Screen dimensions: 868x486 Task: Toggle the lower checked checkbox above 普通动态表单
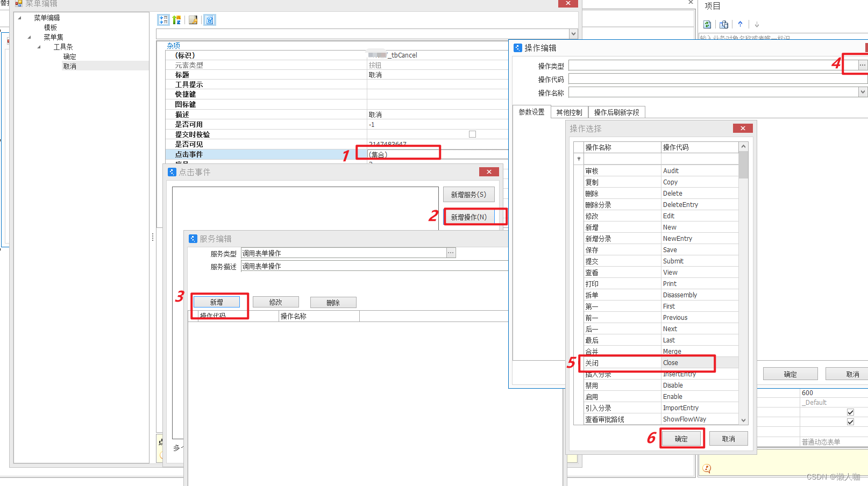[850, 422]
